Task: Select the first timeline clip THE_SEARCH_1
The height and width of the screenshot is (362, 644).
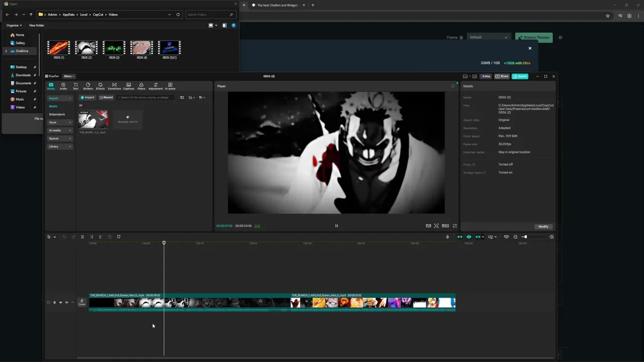Action: (x=190, y=302)
